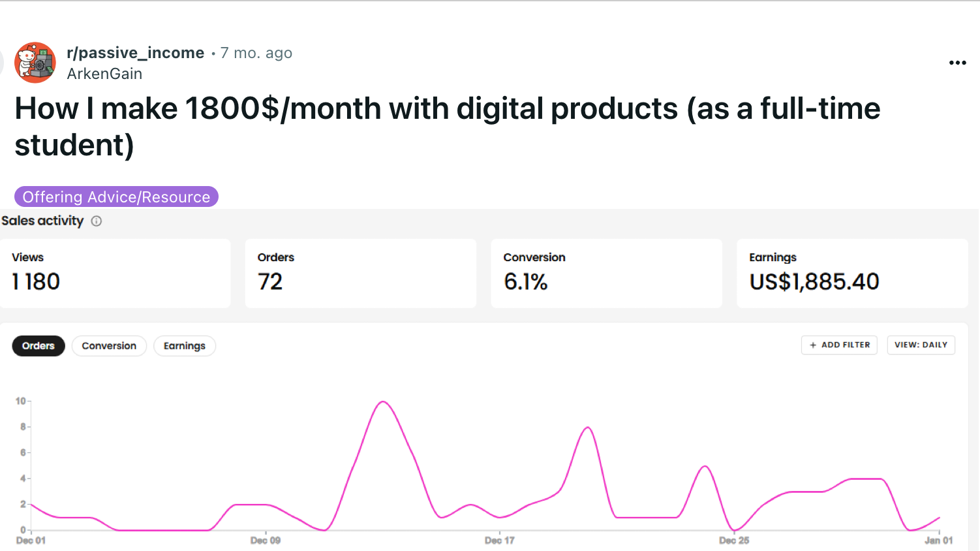This screenshot has height=551, width=980.
Task: Switch chart to Conversion tab
Action: point(109,346)
